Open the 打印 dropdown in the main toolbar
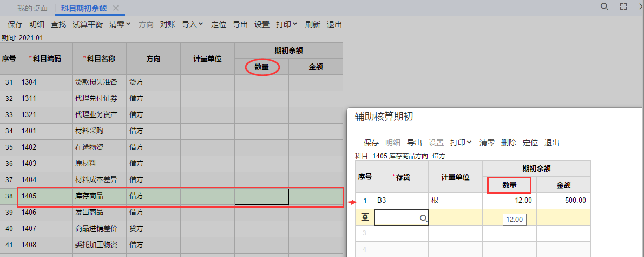Viewport: 644px width, 257px height. [287, 24]
